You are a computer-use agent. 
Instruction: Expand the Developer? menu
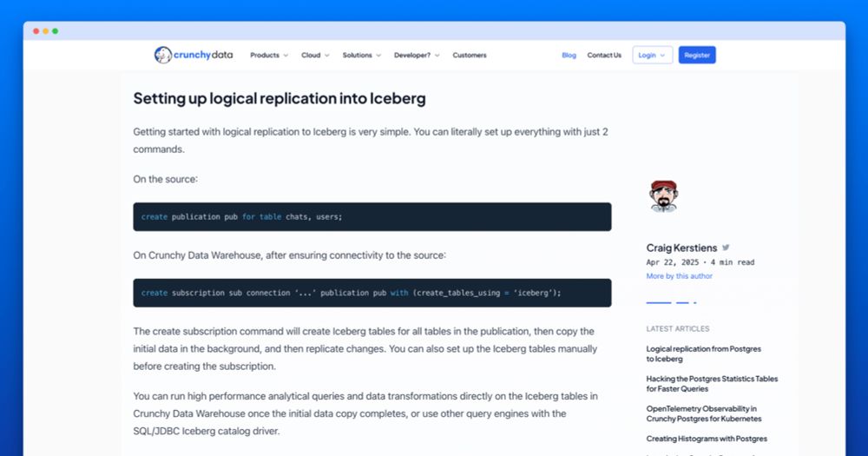click(417, 56)
